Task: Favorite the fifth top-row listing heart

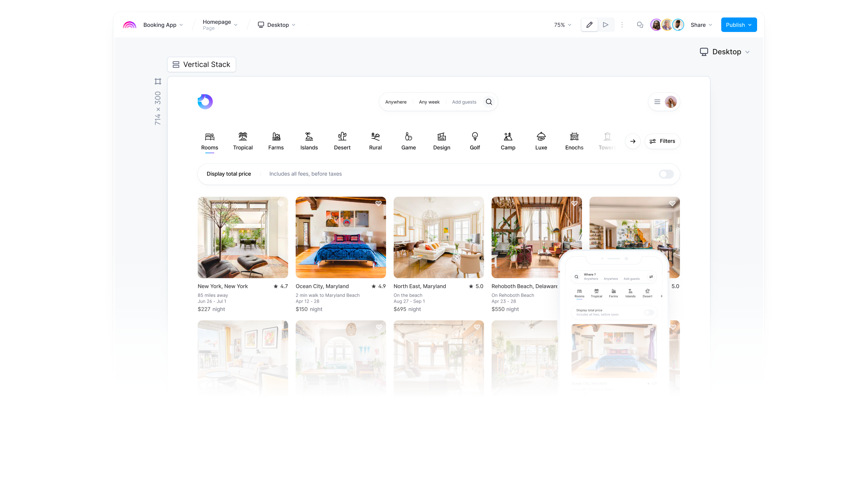Action: [672, 204]
